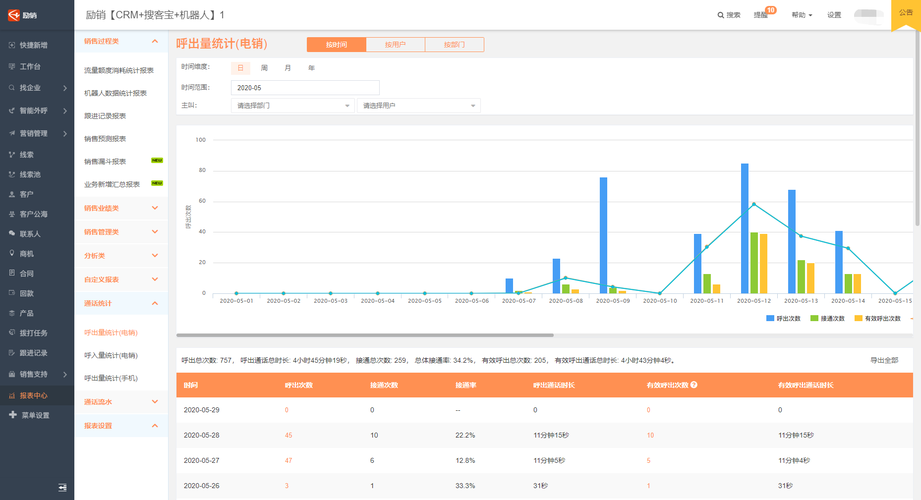Image resolution: width=921 pixels, height=500 pixels.
Task: Open 合同 document icon in sidebar
Action: coord(12,273)
